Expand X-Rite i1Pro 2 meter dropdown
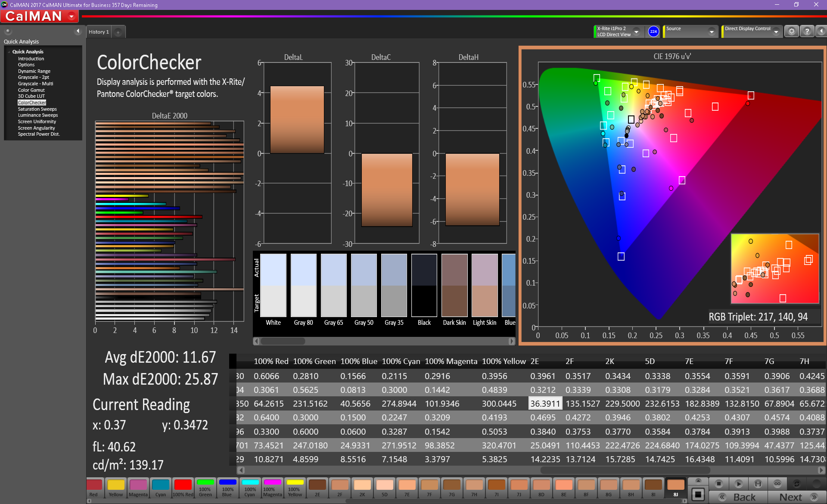Screen dimensions: 827x504 click(x=636, y=31)
